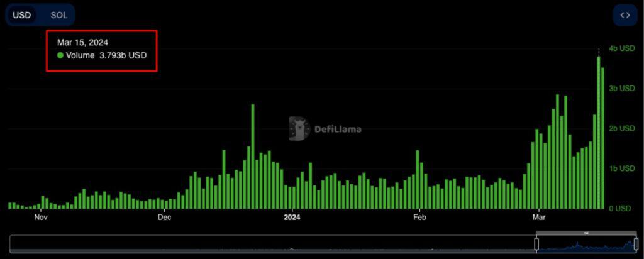This screenshot has width=644, height=259.
Task: Click the 3b USD axis label
Action: [622, 88]
